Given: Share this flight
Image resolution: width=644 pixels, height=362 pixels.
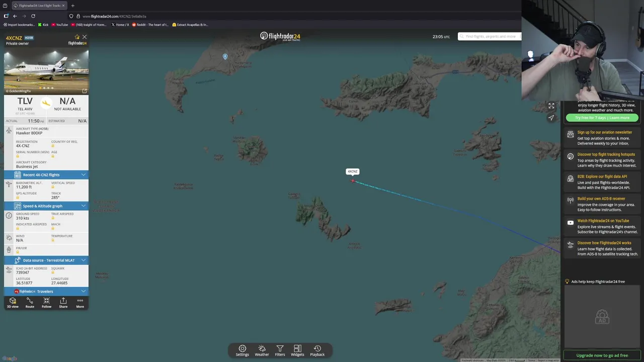Looking at the screenshot, I should 63,303.
